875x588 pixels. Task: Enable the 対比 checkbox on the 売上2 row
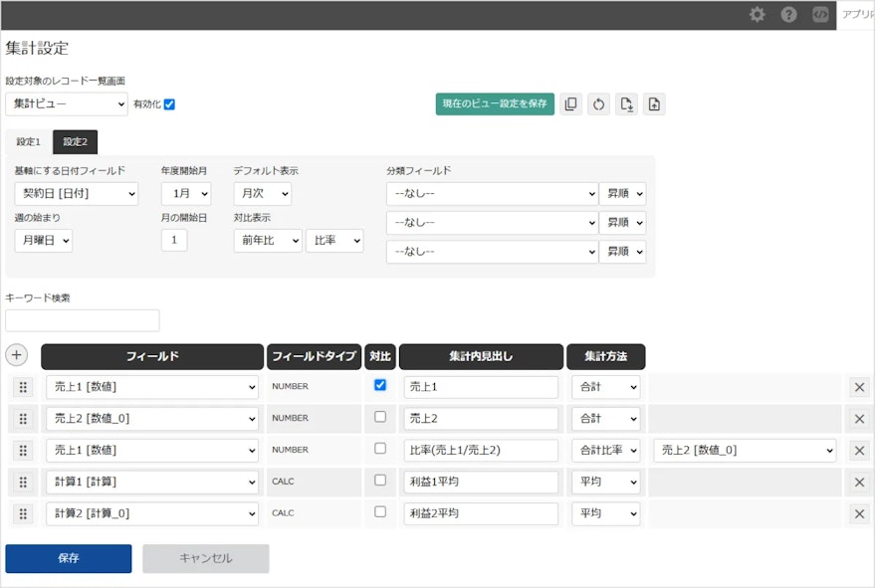379,418
